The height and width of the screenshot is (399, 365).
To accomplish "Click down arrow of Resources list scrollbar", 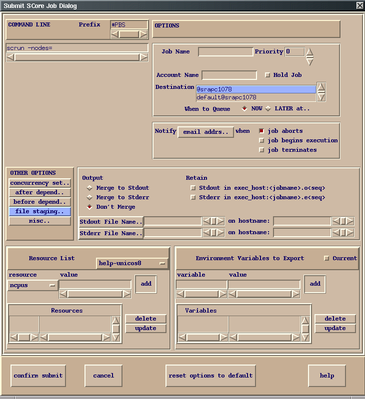I will [x=115, y=337].
